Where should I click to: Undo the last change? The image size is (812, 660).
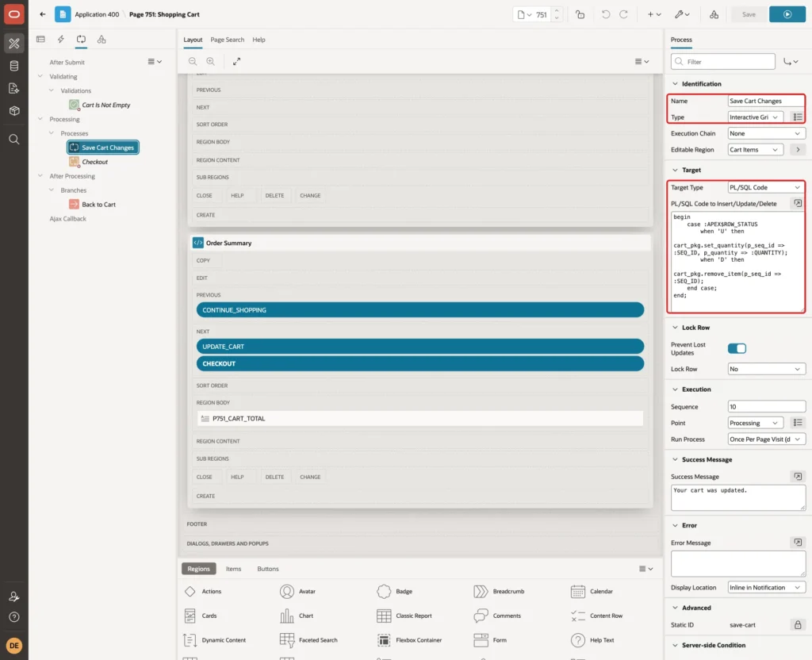point(605,14)
